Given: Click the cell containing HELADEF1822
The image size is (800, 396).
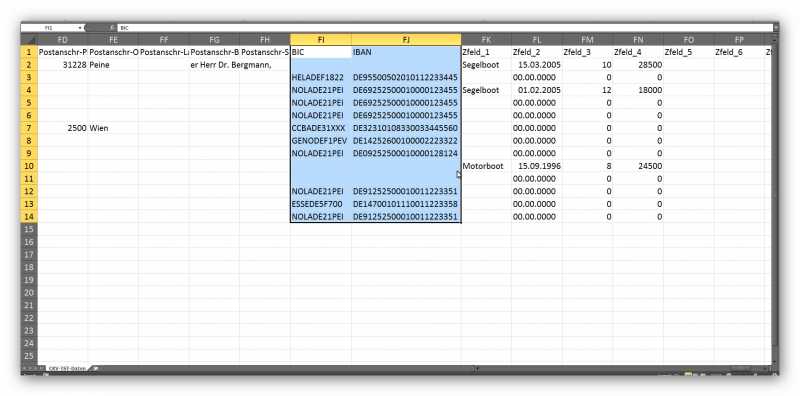Looking at the screenshot, I should click(x=321, y=77).
